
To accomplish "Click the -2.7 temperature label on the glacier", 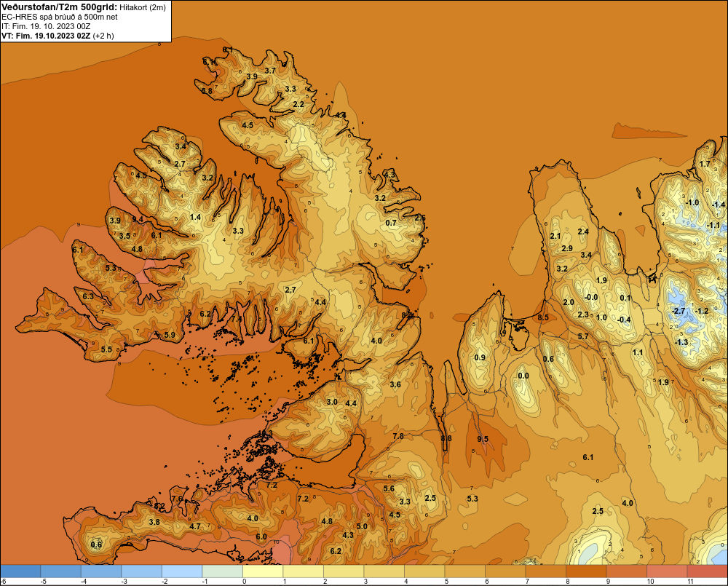I will coord(678,311).
